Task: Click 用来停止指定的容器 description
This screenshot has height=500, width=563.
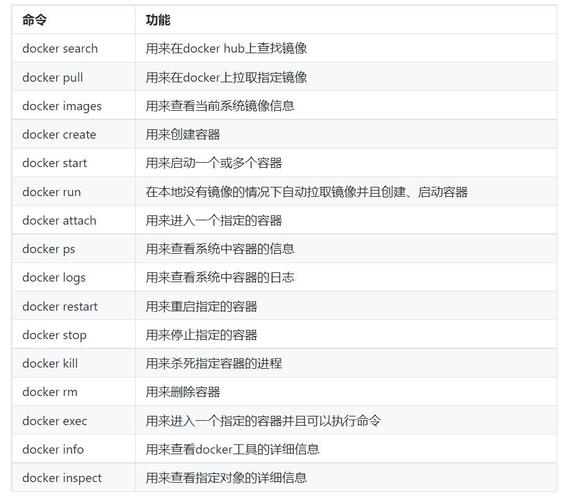Action: 201,335
